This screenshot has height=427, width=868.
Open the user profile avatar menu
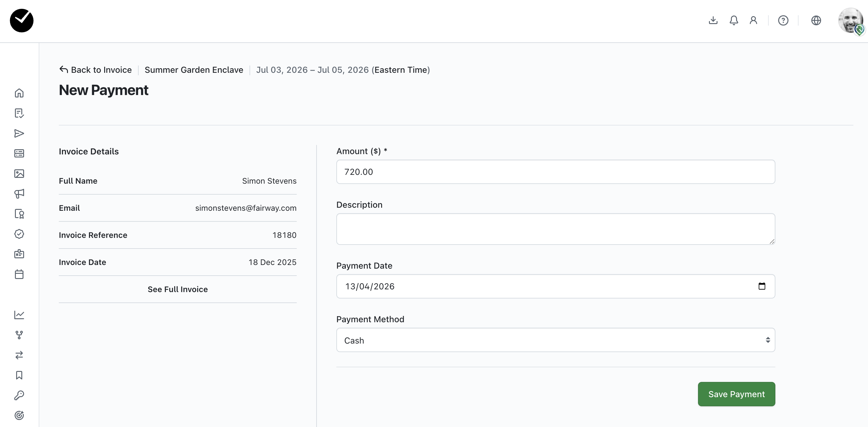pyautogui.click(x=850, y=20)
